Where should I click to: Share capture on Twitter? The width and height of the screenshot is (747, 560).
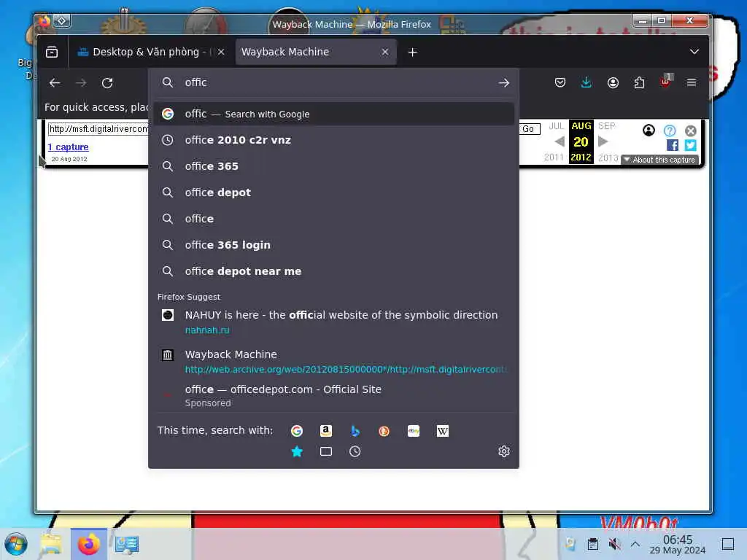[x=690, y=145]
